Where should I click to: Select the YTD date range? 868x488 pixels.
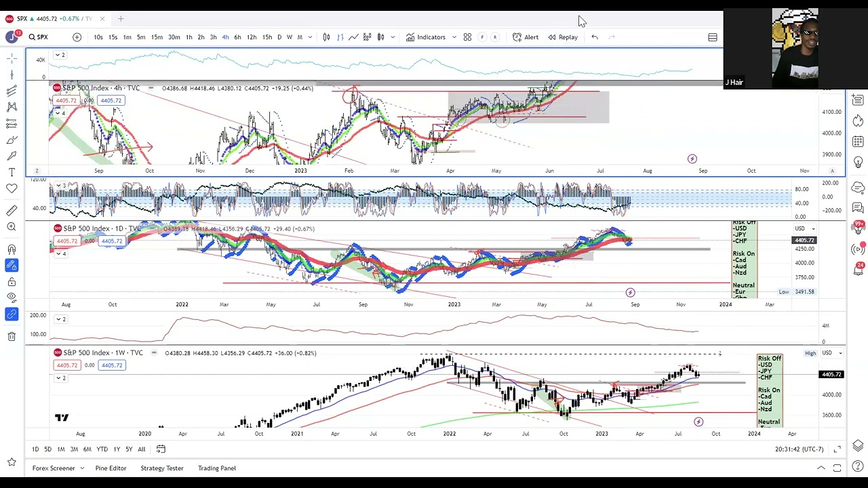(x=102, y=449)
